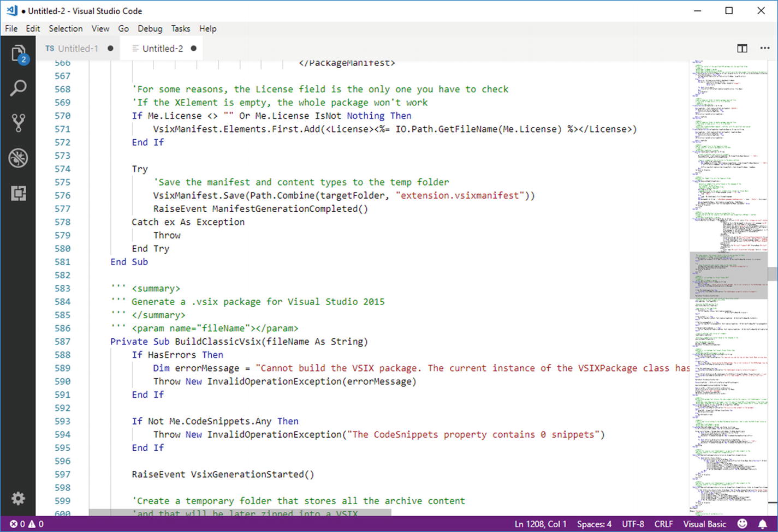Click the errors and warnings indicator
Viewport: 778px width, 532px height.
[26, 523]
